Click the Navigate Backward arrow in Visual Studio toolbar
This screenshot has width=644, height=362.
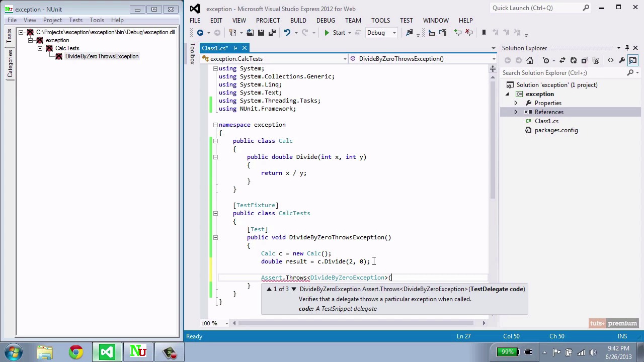point(200,33)
